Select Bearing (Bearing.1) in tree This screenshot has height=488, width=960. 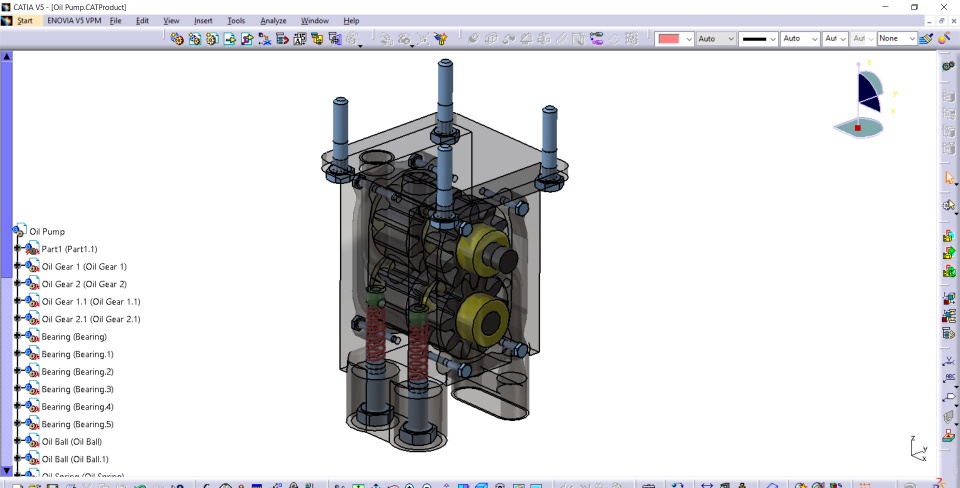click(77, 354)
